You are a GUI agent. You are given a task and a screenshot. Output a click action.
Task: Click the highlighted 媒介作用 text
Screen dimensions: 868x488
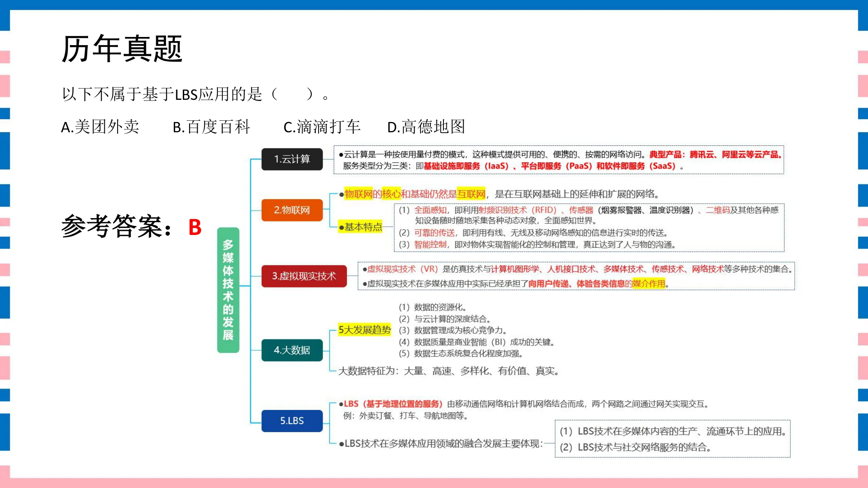pyautogui.click(x=649, y=284)
